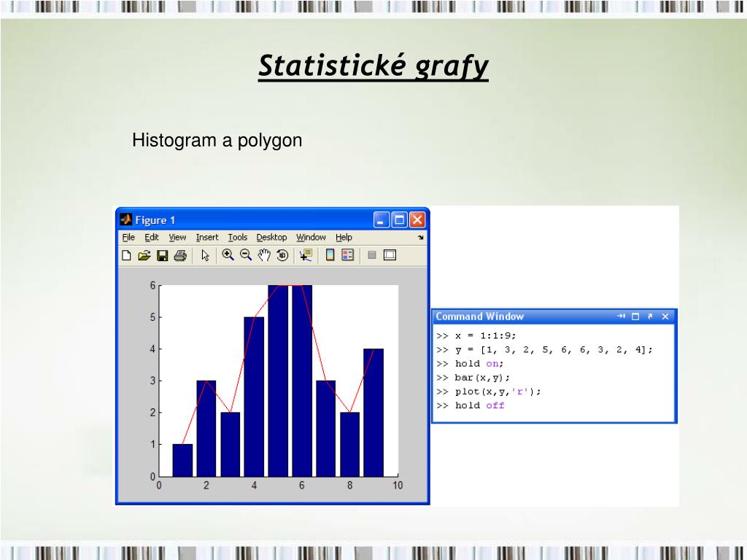This screenshot has height=560, width=747.
Task: Open the View menu in Figure 1
Action: pyautogui.click(x=177, y=237)
